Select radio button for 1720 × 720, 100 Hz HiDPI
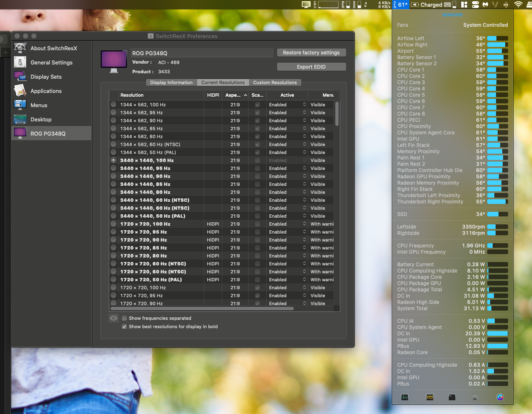532x414 pixels. click(113, 224)
